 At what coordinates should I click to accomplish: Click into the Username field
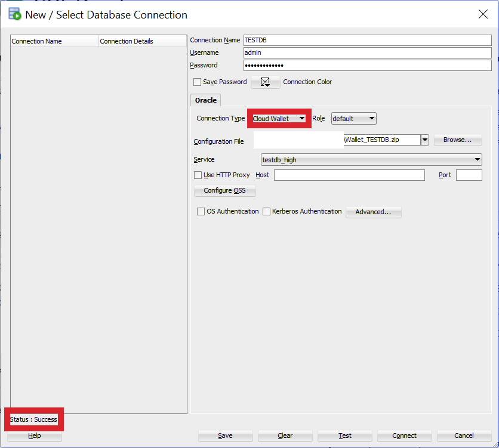click(x=367, y=52)
